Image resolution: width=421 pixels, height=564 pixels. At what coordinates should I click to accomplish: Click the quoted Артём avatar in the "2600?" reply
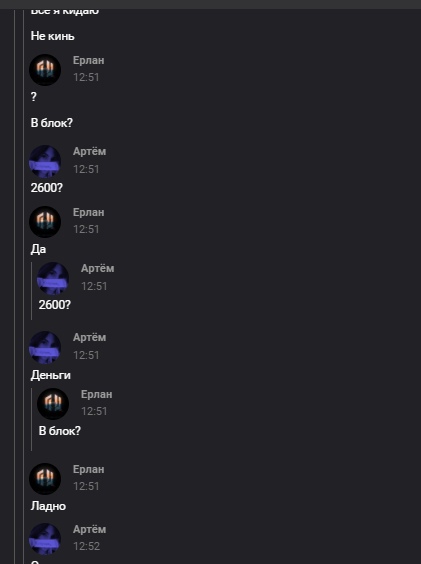[53, 278]
